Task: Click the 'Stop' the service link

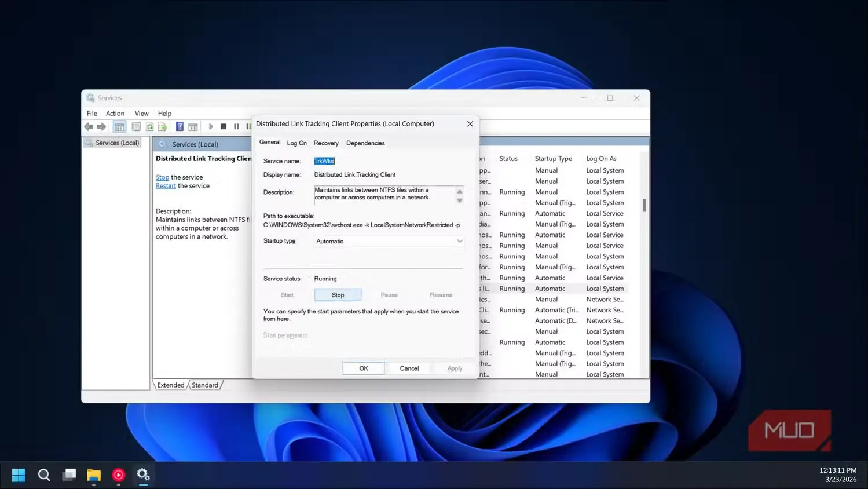Action: click(162, 177)
